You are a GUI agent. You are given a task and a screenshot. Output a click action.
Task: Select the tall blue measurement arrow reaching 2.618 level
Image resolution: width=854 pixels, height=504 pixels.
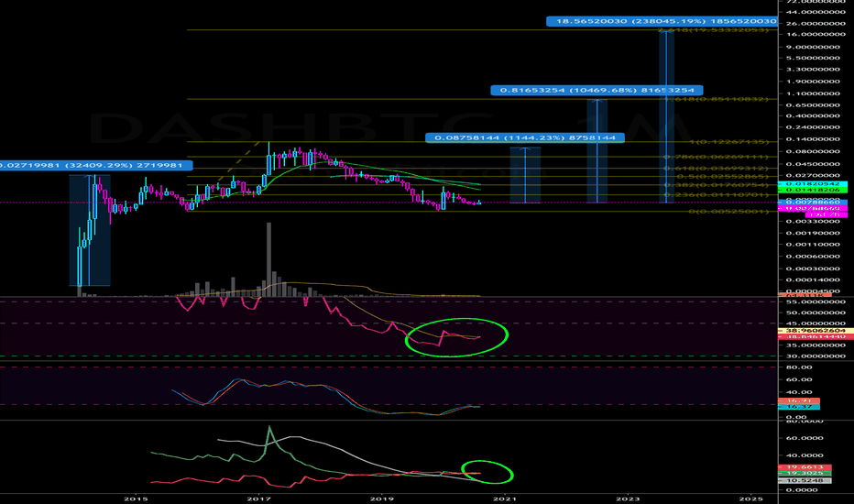coord(666,117)
